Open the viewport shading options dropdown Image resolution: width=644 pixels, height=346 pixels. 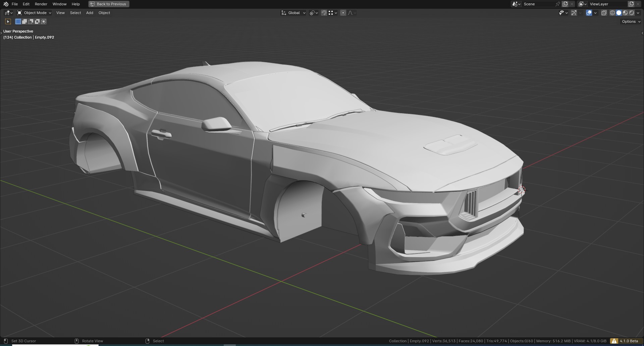tap(638, 13)
